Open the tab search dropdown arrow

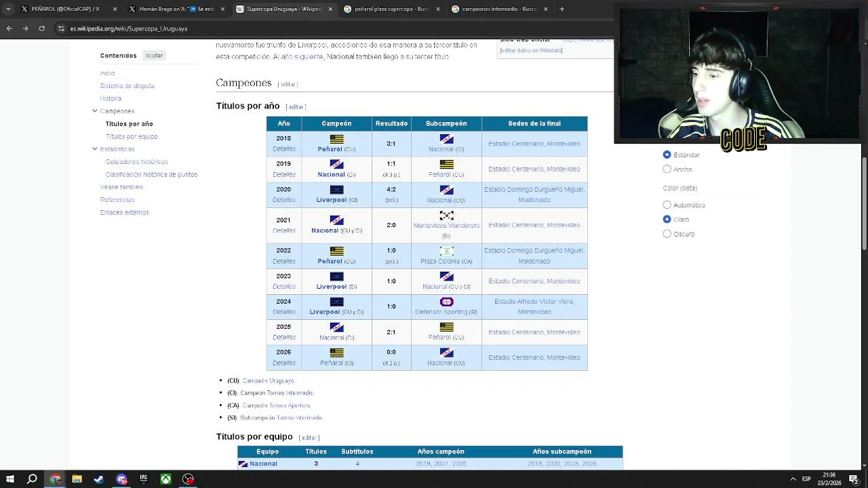tap(8, 9)
